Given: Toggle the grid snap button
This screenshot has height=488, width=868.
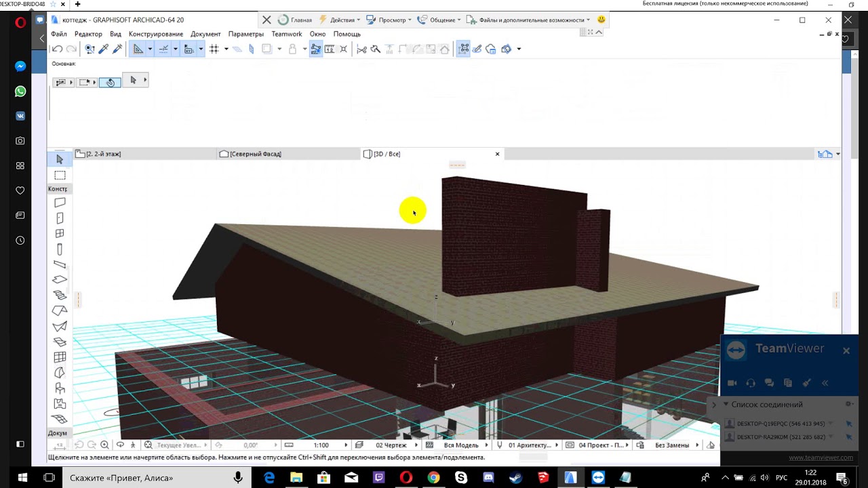Looking at the screenshot, I should click(214, 49).
